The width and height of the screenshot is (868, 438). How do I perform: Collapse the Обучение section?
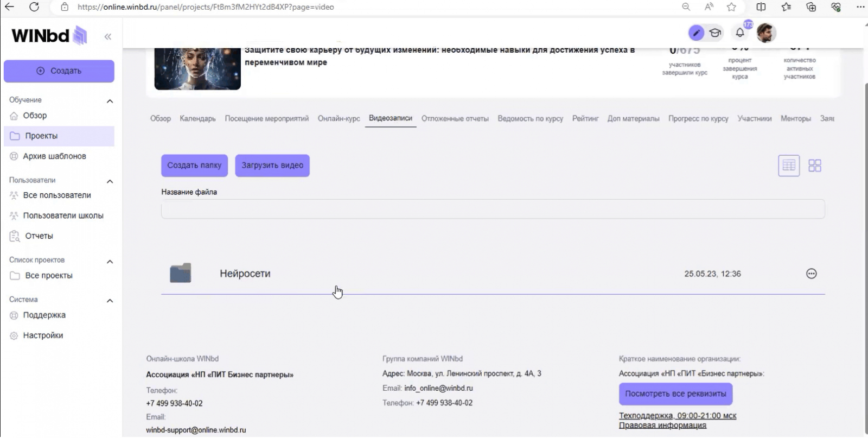point(110,101)
